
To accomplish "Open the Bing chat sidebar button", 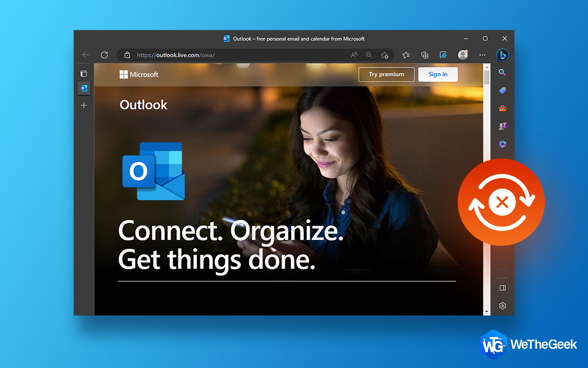I will (x=502, y=55).
